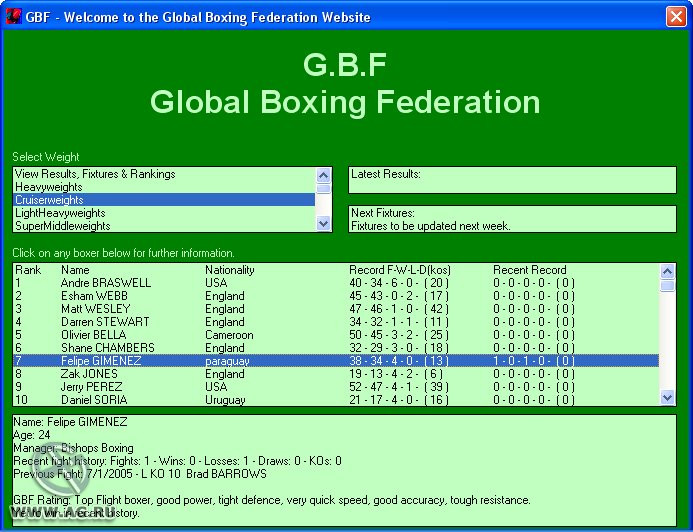The image size is (693, 532).
Task: Click the weight list's down scroll arrow
Action: (x=324, y=224)
